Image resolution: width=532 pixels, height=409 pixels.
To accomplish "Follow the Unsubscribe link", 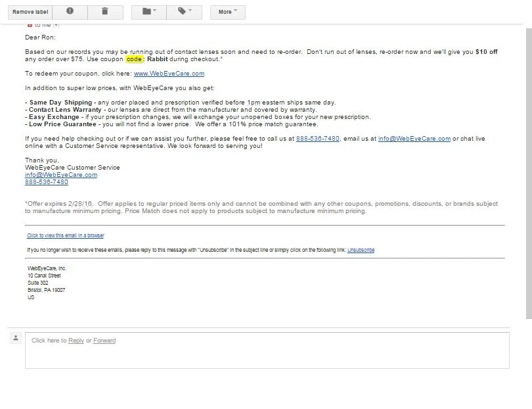I will pos(361,250).
